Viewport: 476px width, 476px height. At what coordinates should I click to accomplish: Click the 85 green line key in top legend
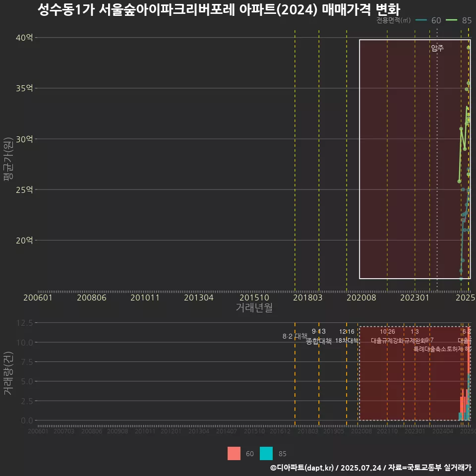point(451,20)
